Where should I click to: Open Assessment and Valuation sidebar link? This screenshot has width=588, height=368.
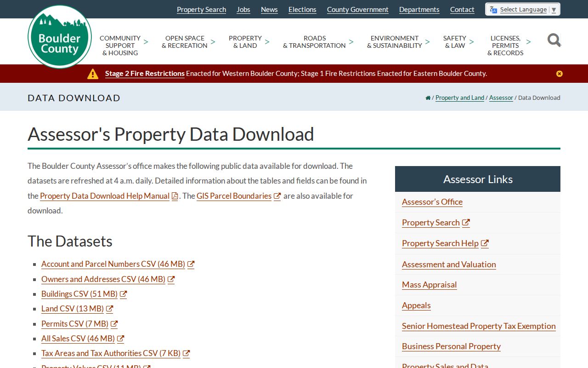pos(449,264)
